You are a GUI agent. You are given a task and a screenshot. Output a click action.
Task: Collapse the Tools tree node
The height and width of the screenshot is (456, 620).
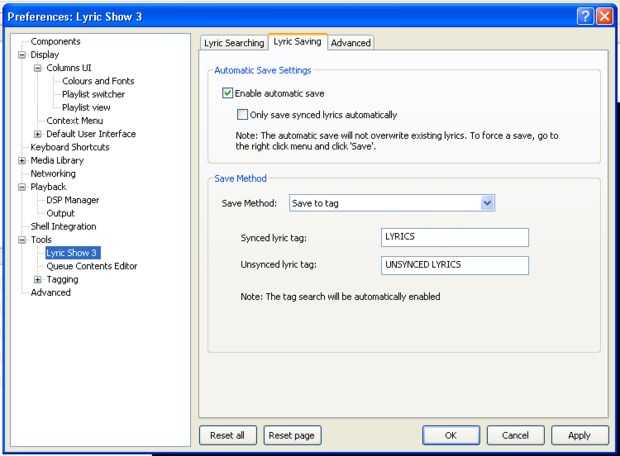coord(22,240)
